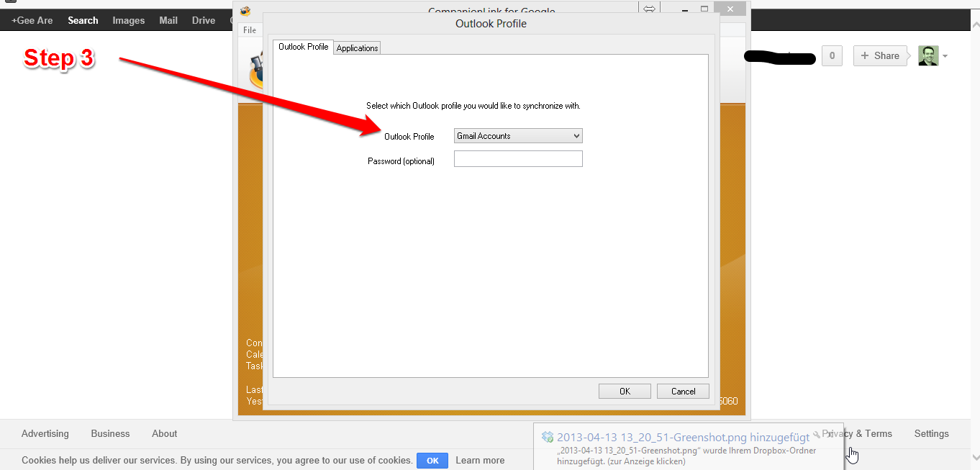Confirm the dialog with the OK button

tap(625, 391)
